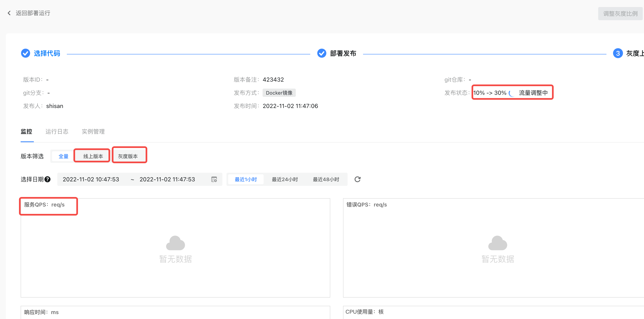This screenshot has width=644, height=319.
Task: Open the calendar picker icon
Action: (214, 179)
